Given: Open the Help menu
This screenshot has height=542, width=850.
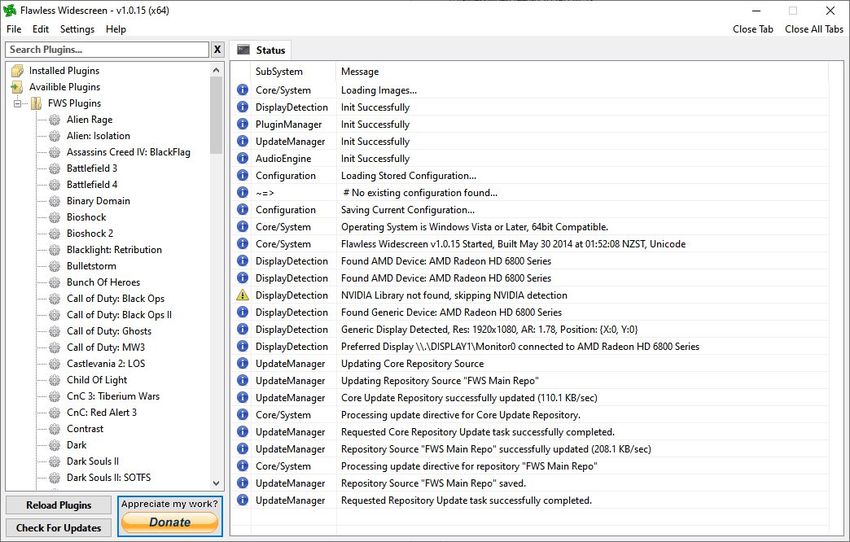Looking at the screenshot, I should click(x=115, y=29).
